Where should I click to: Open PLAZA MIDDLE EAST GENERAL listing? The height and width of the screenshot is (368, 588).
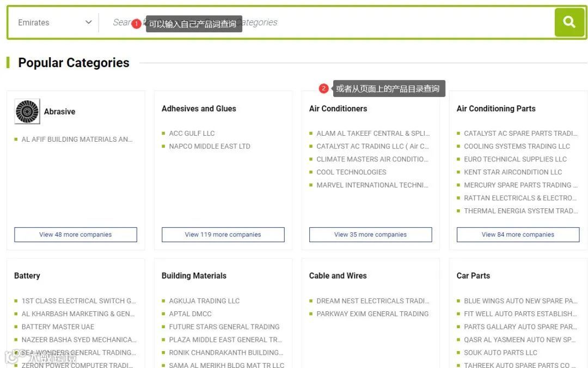pyautogui.click(x=225, y=340)
